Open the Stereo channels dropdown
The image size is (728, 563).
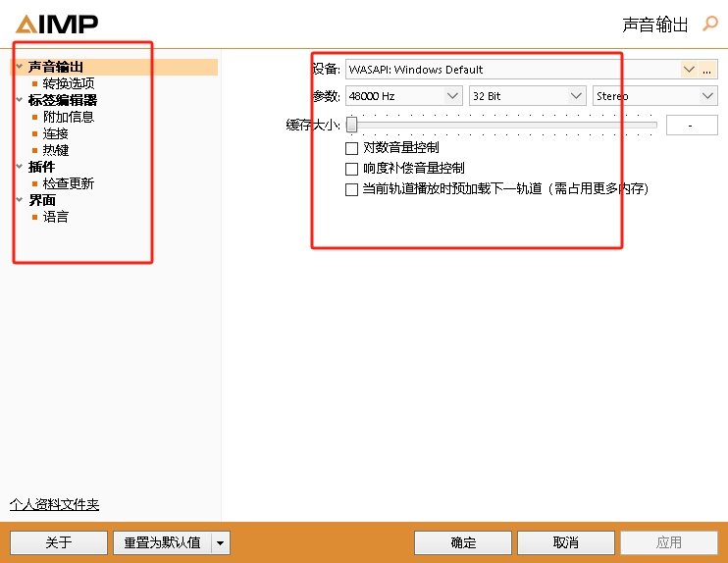[x=655, y=96]
